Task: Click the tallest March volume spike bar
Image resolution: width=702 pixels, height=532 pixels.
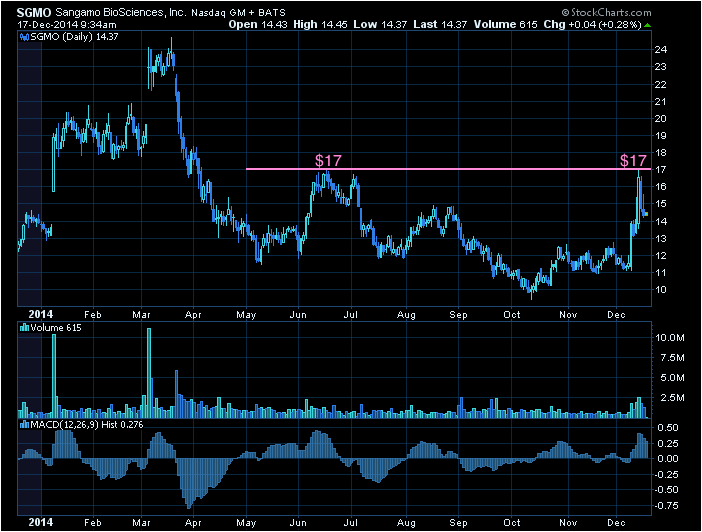Action: click(149, 373)
